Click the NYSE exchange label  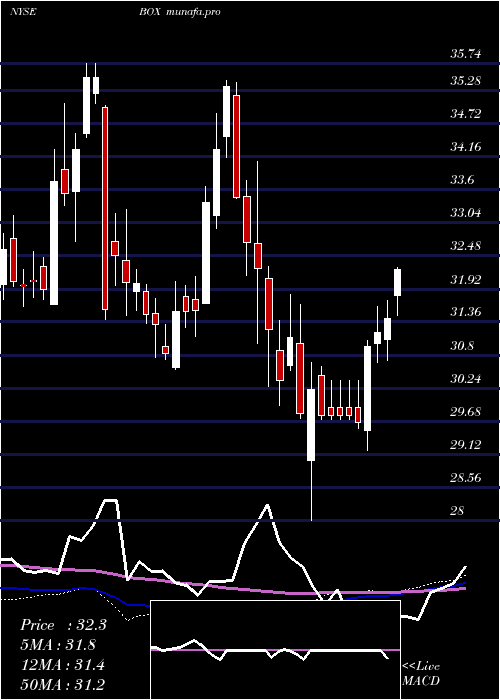(23, 12)
